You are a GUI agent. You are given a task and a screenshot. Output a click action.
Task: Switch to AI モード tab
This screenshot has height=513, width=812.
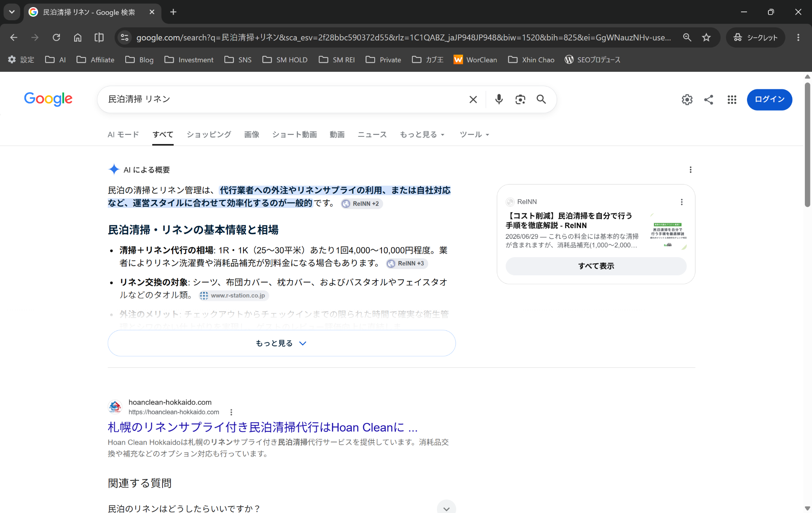(x=123, y=134)
